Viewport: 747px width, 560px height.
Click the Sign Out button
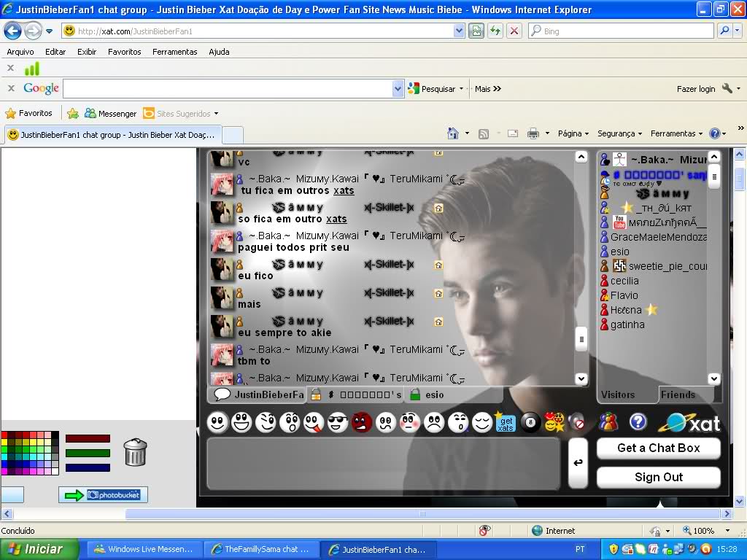pyautogui.click(x=658, y=477)
